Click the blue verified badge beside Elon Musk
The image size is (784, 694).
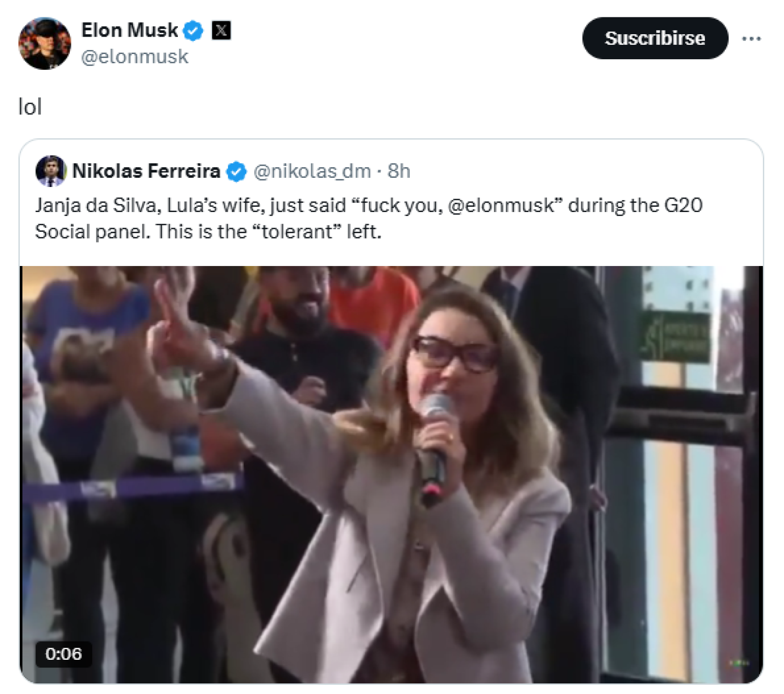click(193, 31)
